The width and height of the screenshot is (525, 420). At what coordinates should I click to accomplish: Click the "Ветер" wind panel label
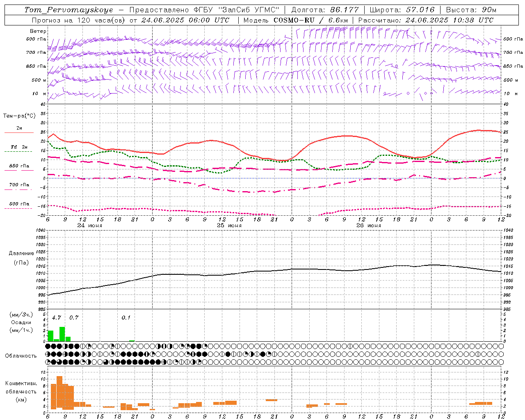38,31
